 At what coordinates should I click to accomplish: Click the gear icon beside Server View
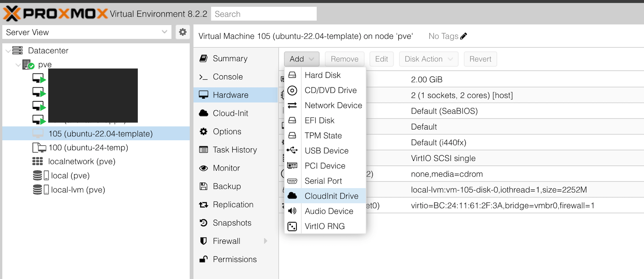[x=182, y=32]
